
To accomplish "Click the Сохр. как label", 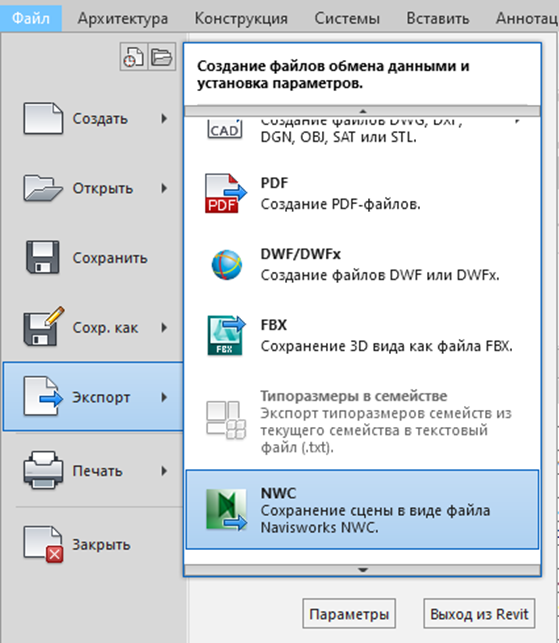I will coord(105,328).
